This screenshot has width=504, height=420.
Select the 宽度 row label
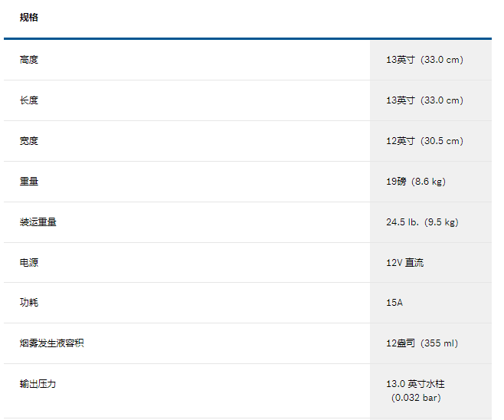[x=29, y=141]
